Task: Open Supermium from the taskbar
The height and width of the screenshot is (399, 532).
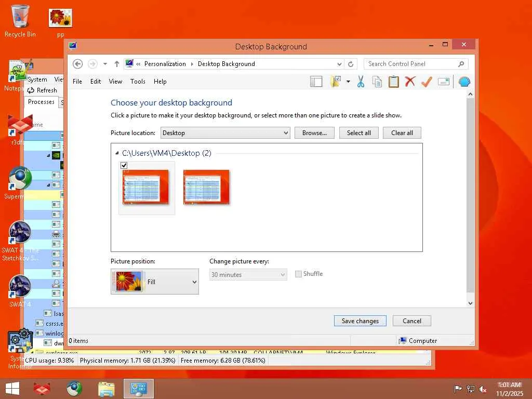Action: coord(74,389)
